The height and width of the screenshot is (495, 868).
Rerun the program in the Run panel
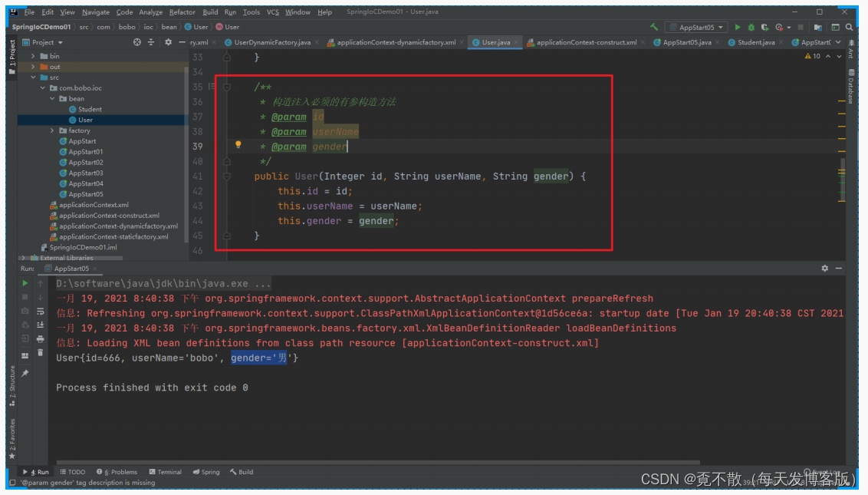click(x=25, y=283)
